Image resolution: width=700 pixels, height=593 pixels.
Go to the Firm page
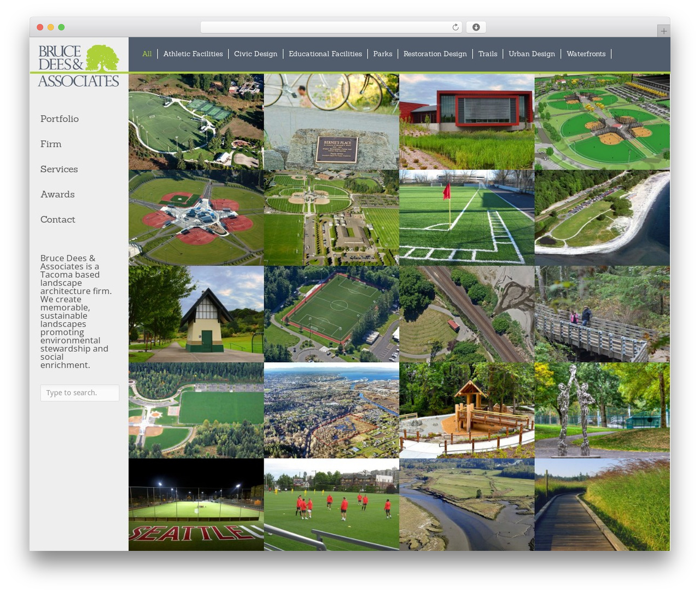(x=51, y=144)
